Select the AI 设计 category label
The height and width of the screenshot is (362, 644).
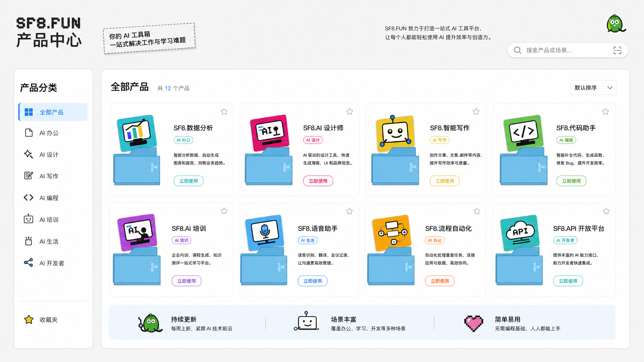pyautogui.click(x=49, y=155)
